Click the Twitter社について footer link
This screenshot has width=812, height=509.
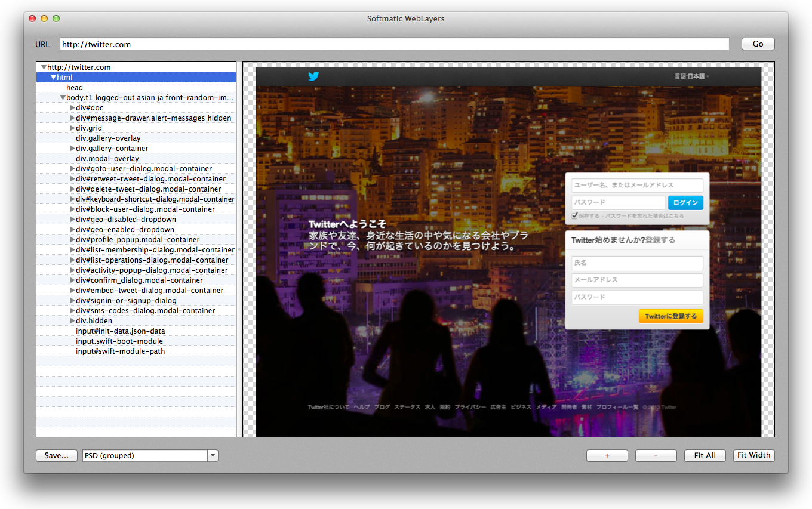[328, 408]
